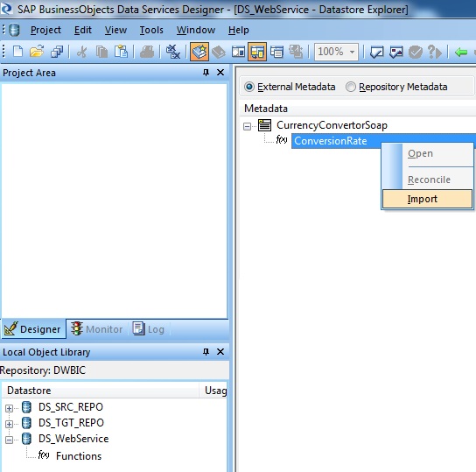Expand the DS_SRC_REPO datastore node

[x=9, y=408]
